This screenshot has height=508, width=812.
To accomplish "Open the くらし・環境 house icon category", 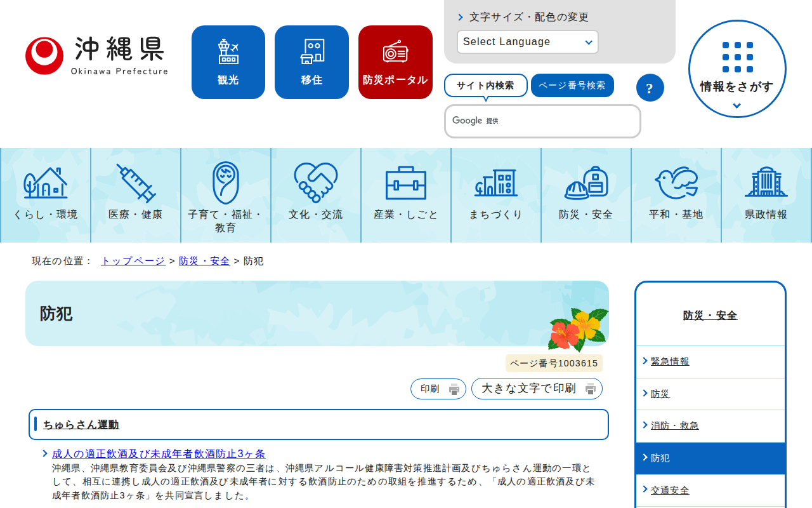I will (x=46, y=196).
